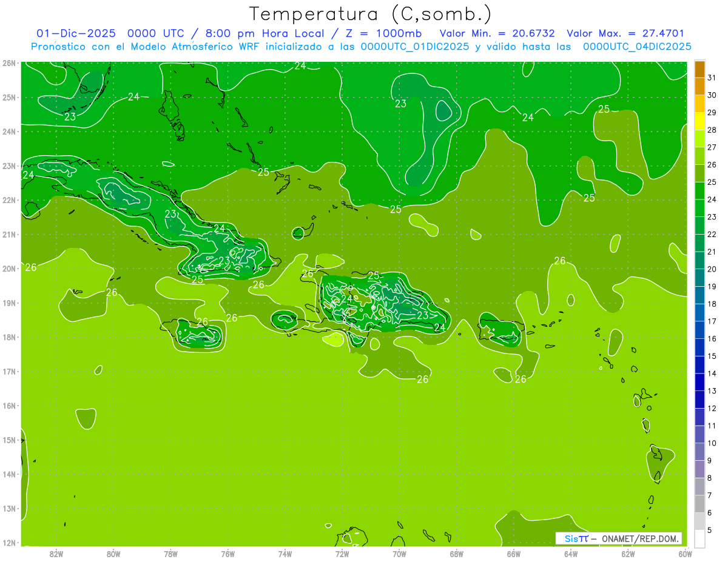Click the SisPI ONAMET/REP.DOM. logo box
728x562 pixels.
pyautogui.click(x=619, y=538)
